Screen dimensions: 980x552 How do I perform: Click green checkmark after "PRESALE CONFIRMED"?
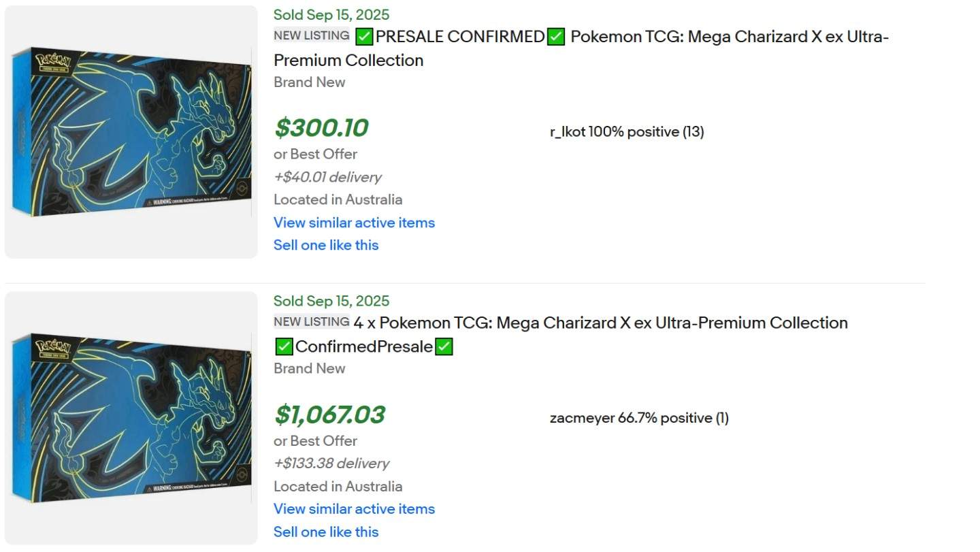pyautogui.click(x=556, y=37)
